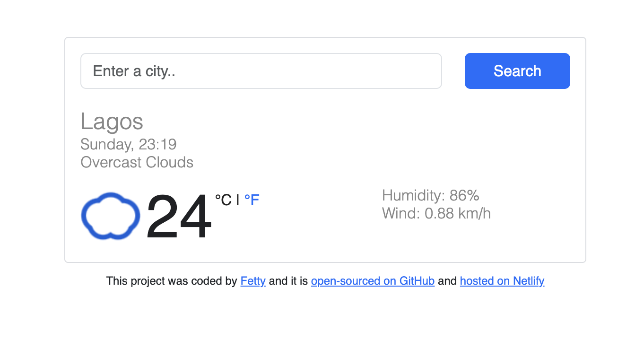Click the blue Search button label

tap(517, 70)
